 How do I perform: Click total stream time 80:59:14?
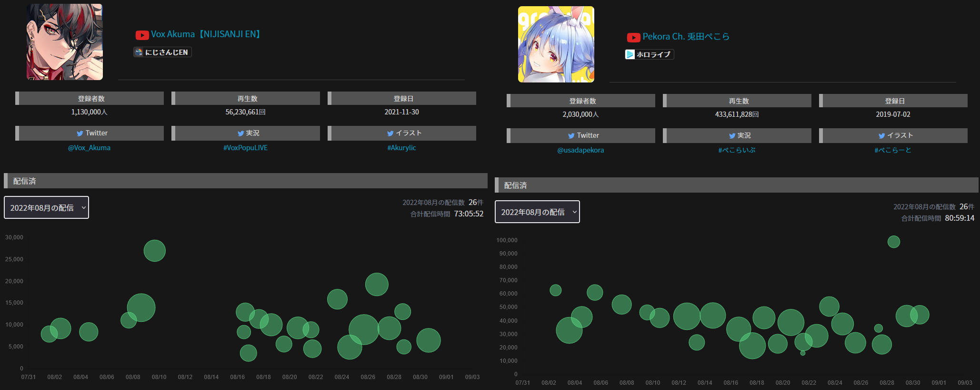[x=960, y=218]
